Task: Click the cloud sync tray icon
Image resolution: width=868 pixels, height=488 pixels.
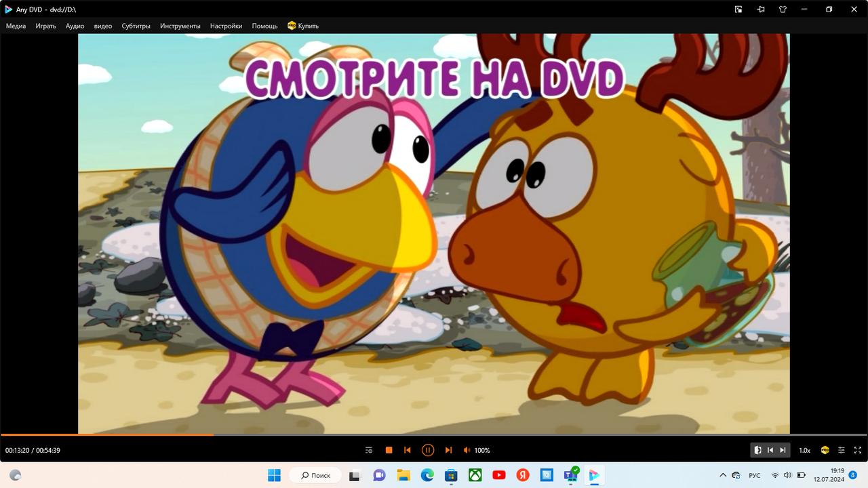Action: [x=736, y=475]
